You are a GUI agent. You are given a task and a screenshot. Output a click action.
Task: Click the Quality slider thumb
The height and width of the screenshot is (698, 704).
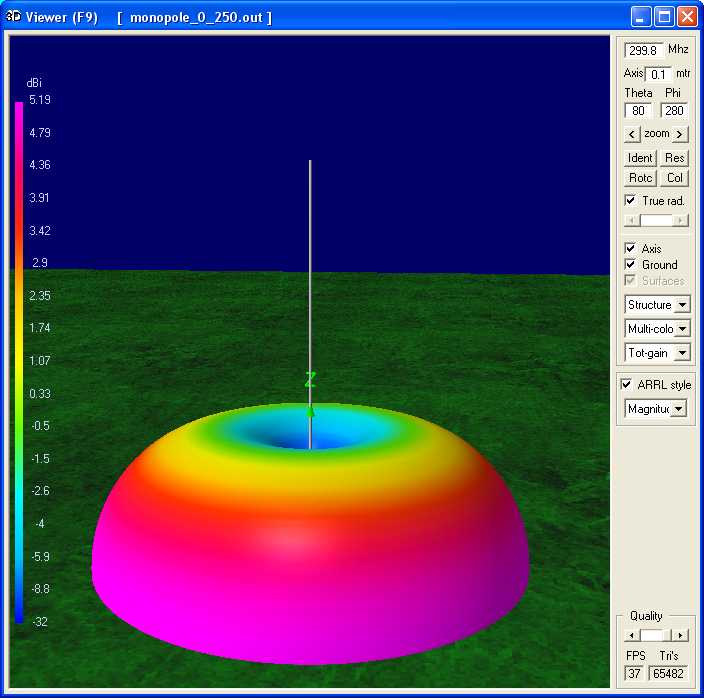tap(652, 635)
